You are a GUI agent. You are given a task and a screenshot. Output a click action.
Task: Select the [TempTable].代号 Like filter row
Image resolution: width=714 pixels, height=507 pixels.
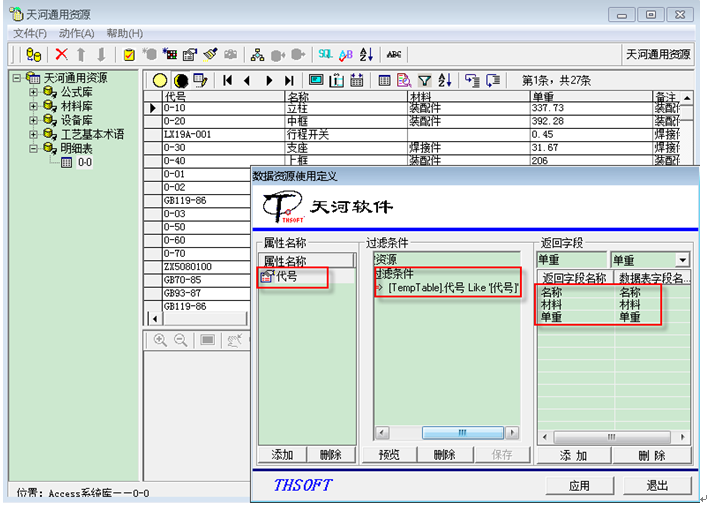(447, 288)
